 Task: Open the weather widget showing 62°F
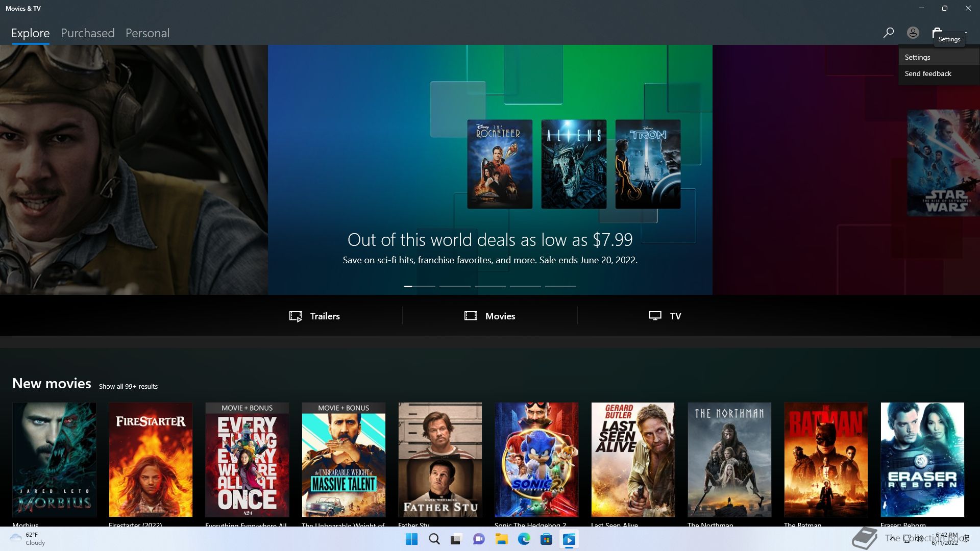pyautogui.click(x=28, y=539)
